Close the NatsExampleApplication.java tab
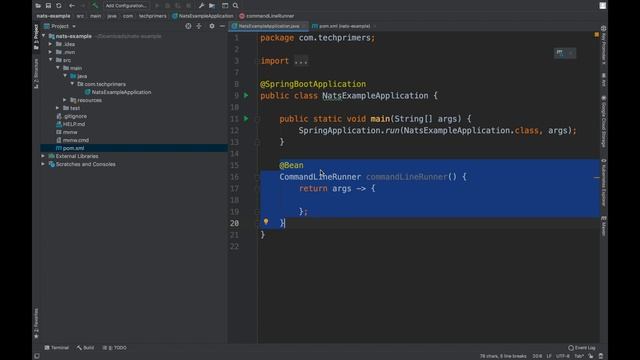640x360 pixels. pos(304,26)
